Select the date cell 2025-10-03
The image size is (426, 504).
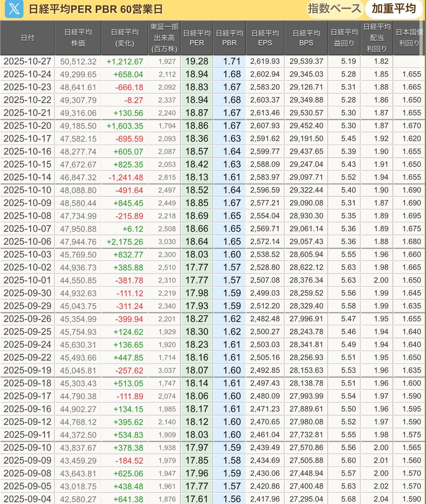click(x=27, y=255)
